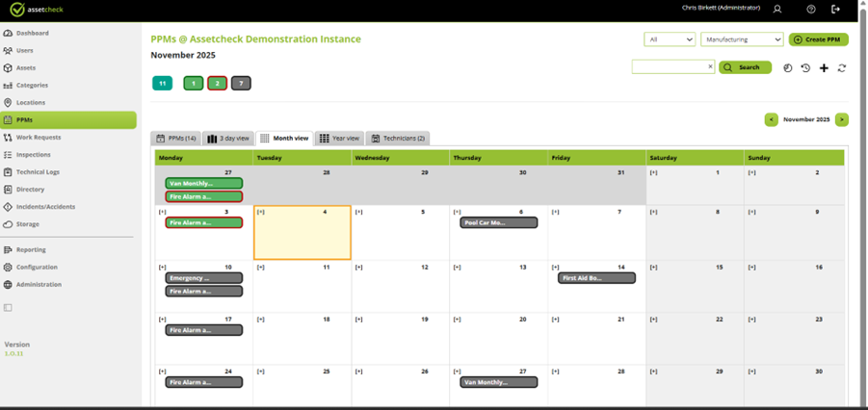Click the plus icon next to Search
Viewport: 868px width, 410px height.
click(x=824, y=68)
